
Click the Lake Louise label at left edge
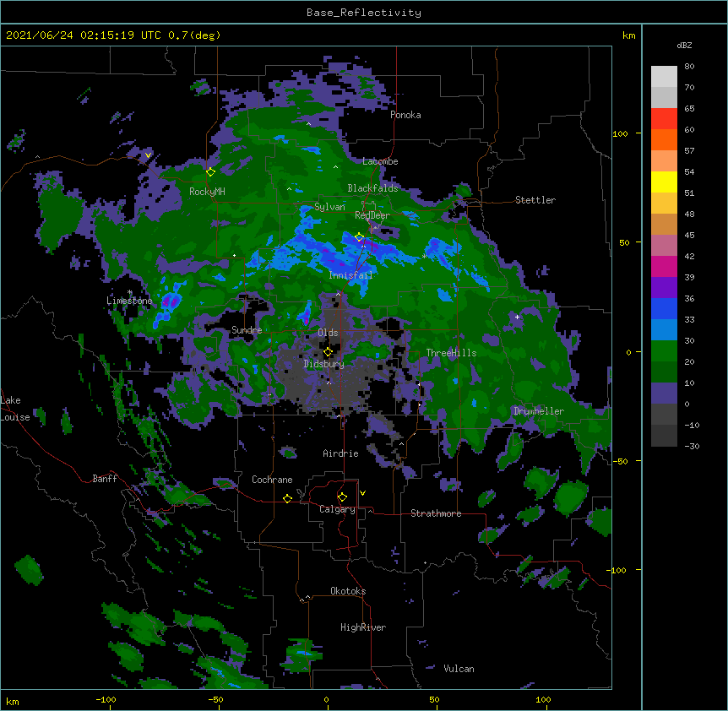[15, 409]
